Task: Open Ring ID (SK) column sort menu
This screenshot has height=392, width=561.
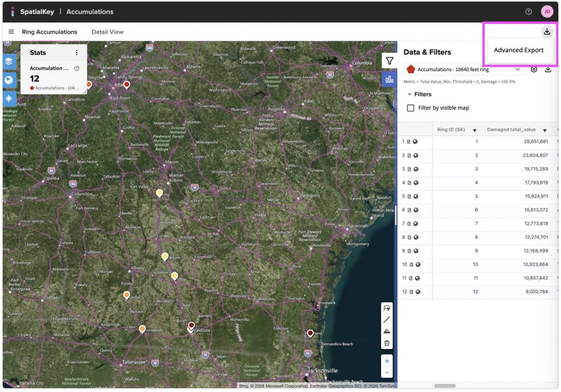Action: 474,130
